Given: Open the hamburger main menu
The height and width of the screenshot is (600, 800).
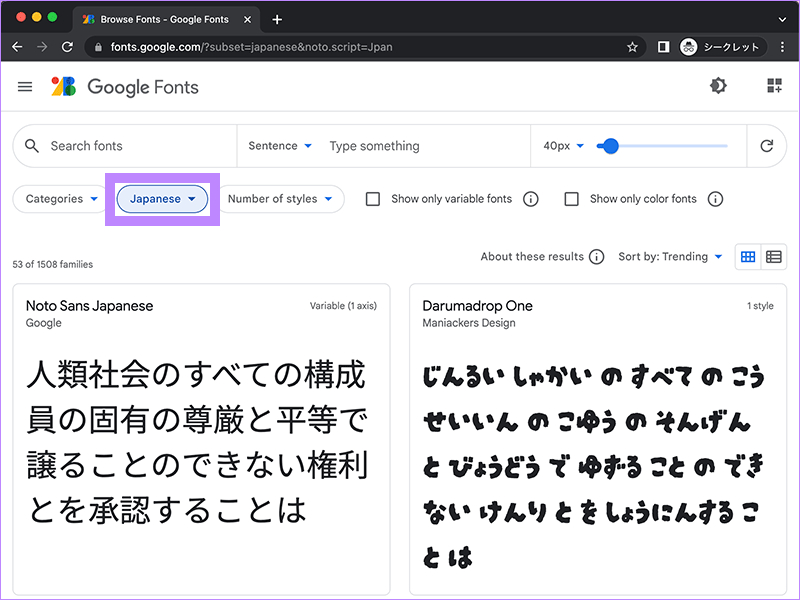Looking at the screenshot, I should [25, 87].
